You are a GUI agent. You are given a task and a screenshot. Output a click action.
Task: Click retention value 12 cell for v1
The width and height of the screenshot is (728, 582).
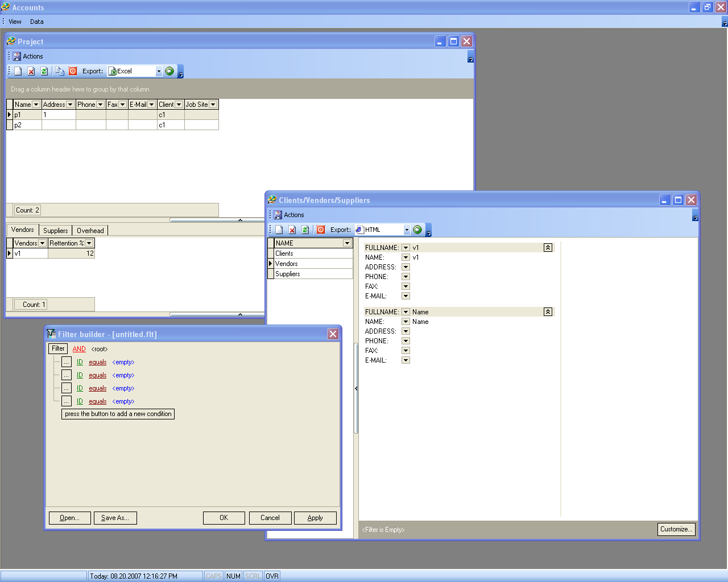[71, 253]
